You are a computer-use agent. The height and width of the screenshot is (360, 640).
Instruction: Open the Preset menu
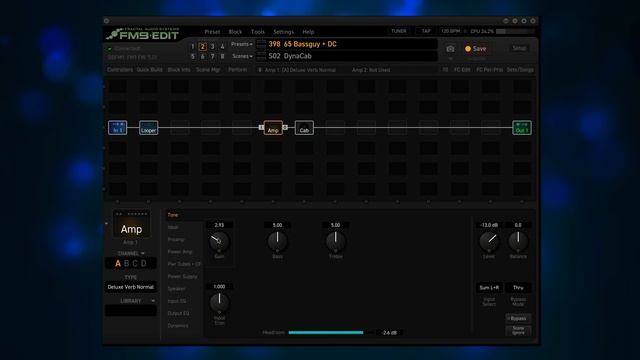point(212,32)
